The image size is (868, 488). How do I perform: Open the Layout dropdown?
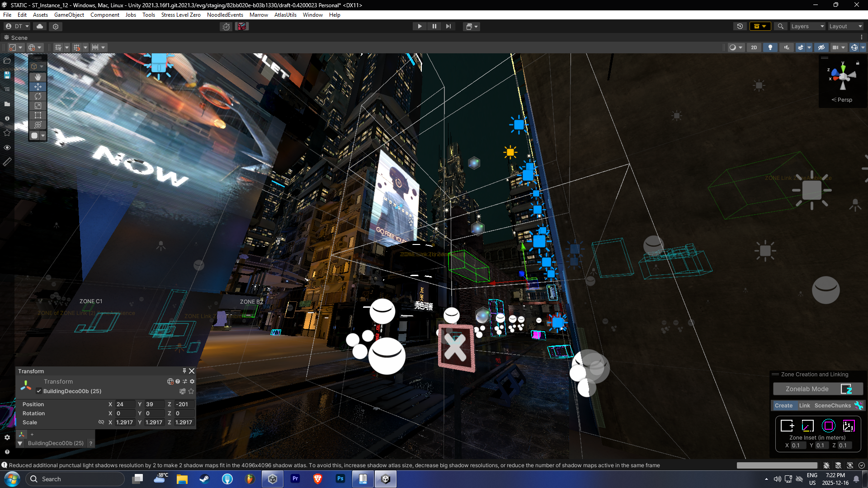pos(845,26)
